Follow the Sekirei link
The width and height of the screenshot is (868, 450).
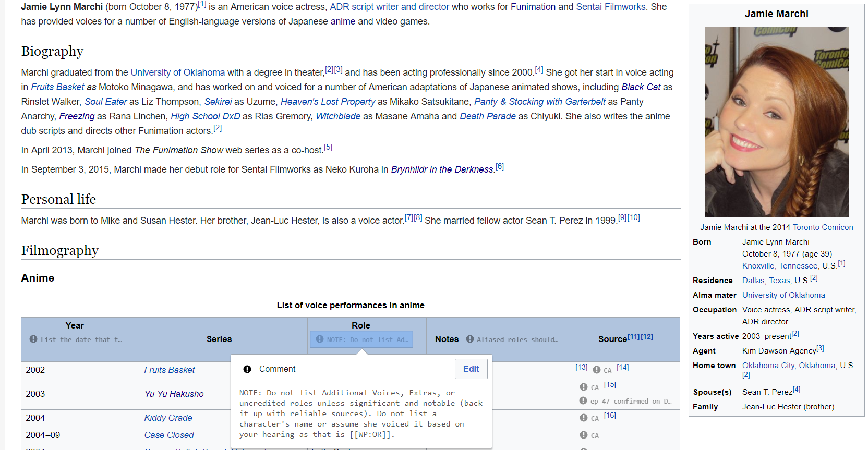tap(218, 102)
